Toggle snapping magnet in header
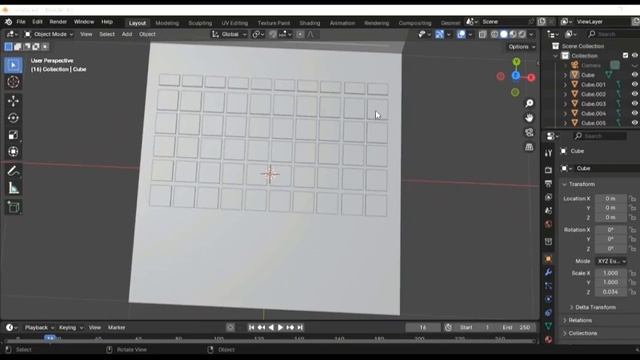This screenshot has width=640, height=360. pyautogui.click(x=273, y=34)
